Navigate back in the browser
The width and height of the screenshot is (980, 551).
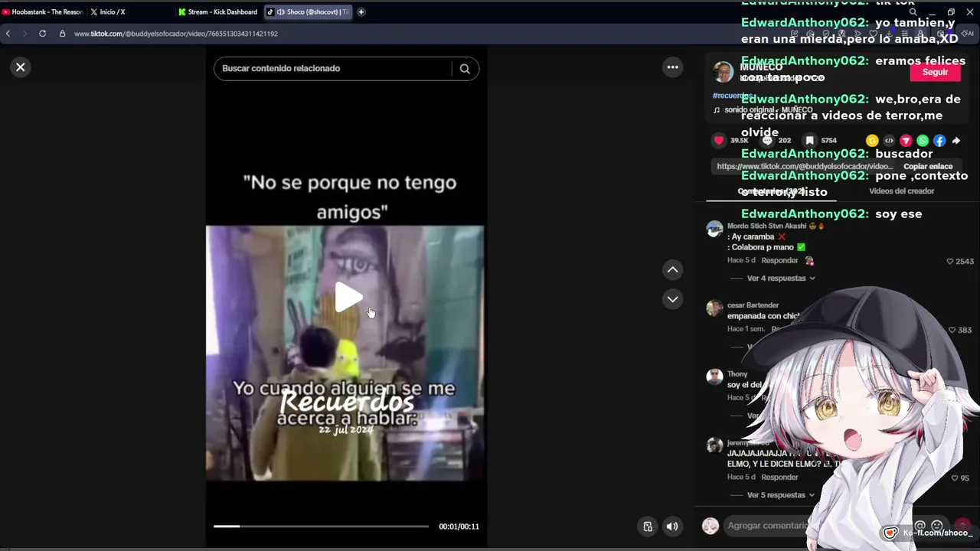tap(8, 34)
